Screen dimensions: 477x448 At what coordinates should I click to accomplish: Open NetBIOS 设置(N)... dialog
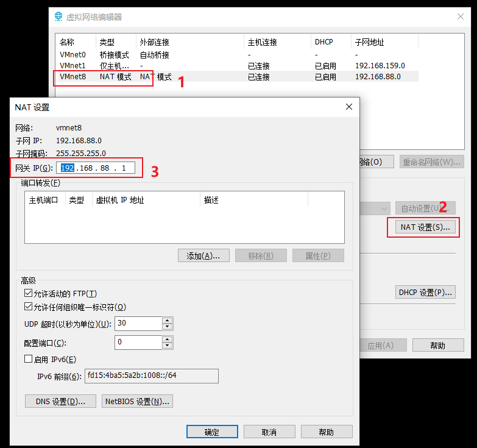137,401
